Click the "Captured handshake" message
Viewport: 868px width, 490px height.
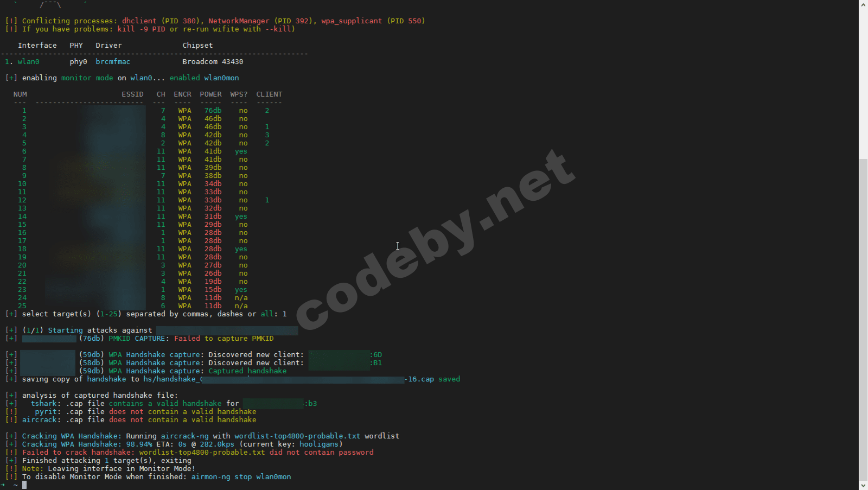(x=248, y=371)
